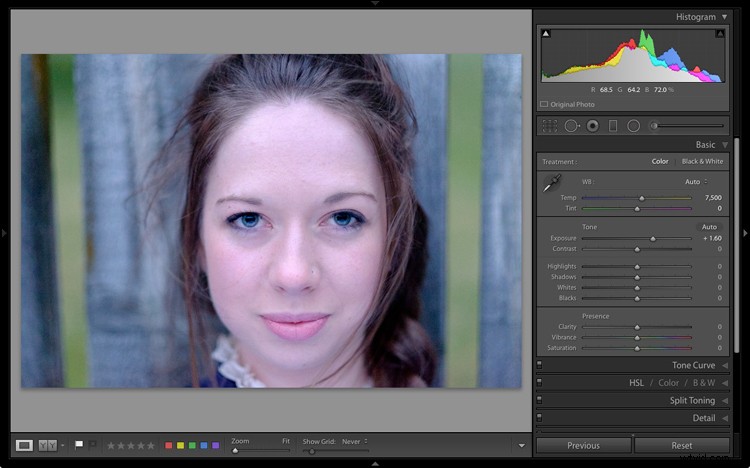Click the Zoom slider handle
750x468 pixels.
(x=235, y=451)
